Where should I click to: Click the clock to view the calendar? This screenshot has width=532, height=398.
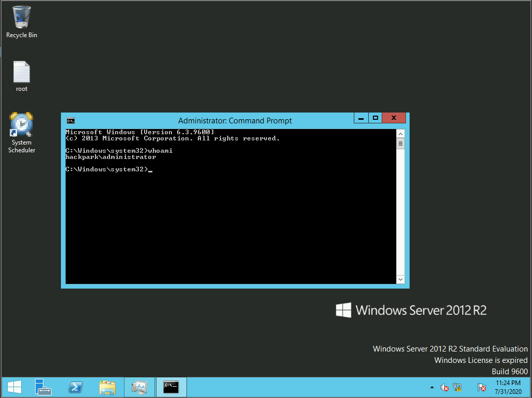click(x=508, y=387)
